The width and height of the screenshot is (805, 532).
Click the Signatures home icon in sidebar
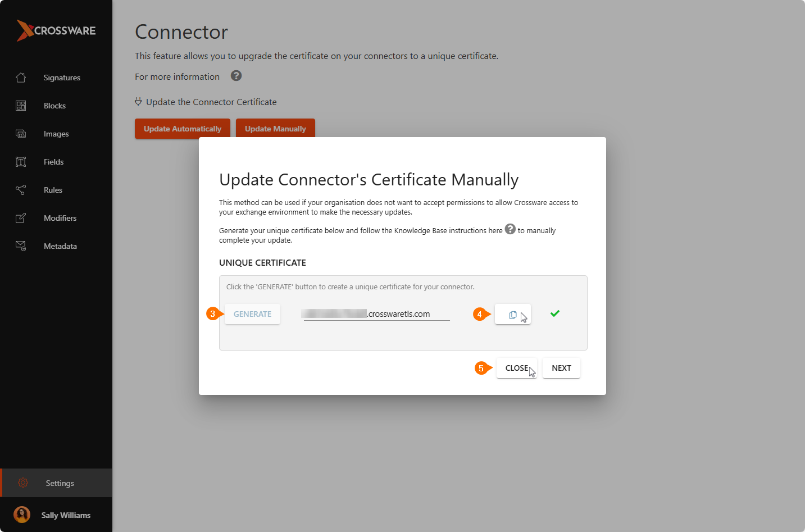21,78
